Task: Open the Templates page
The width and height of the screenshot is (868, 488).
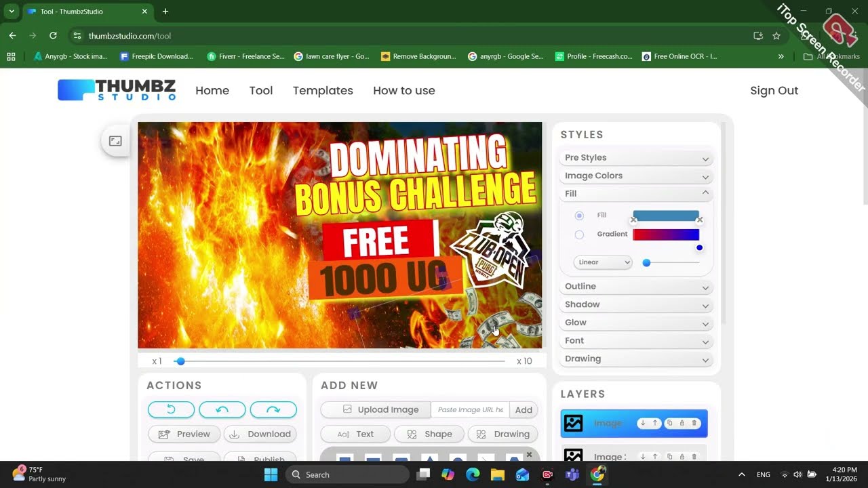Action: tap(323, 90)
